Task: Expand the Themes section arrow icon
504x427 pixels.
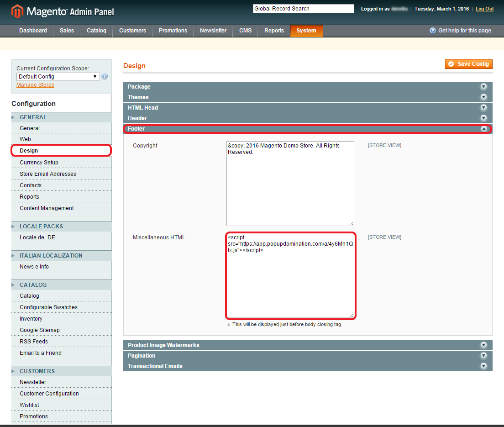Action: [x=483, y=97]
